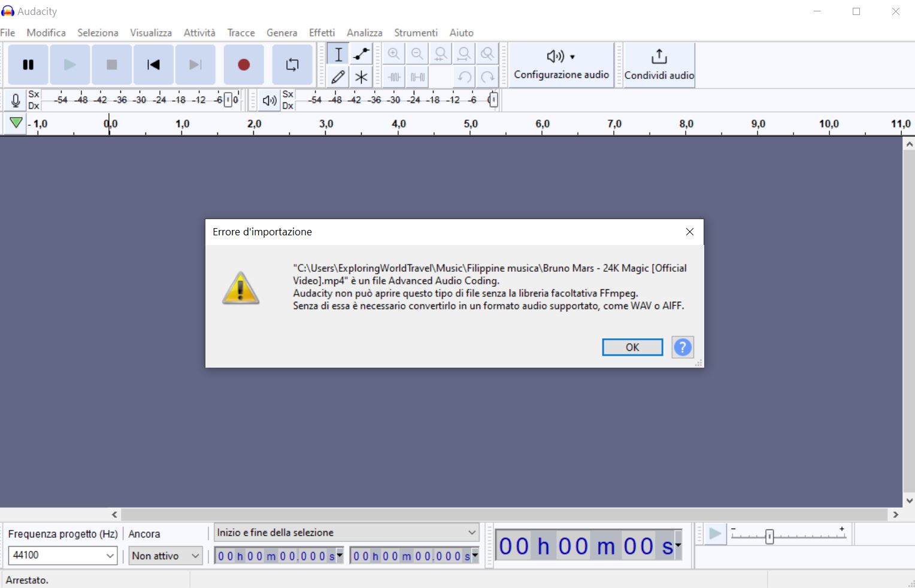
Task: Open the Effetti menu
Action: pyautogui.click(x=322, y=33)
